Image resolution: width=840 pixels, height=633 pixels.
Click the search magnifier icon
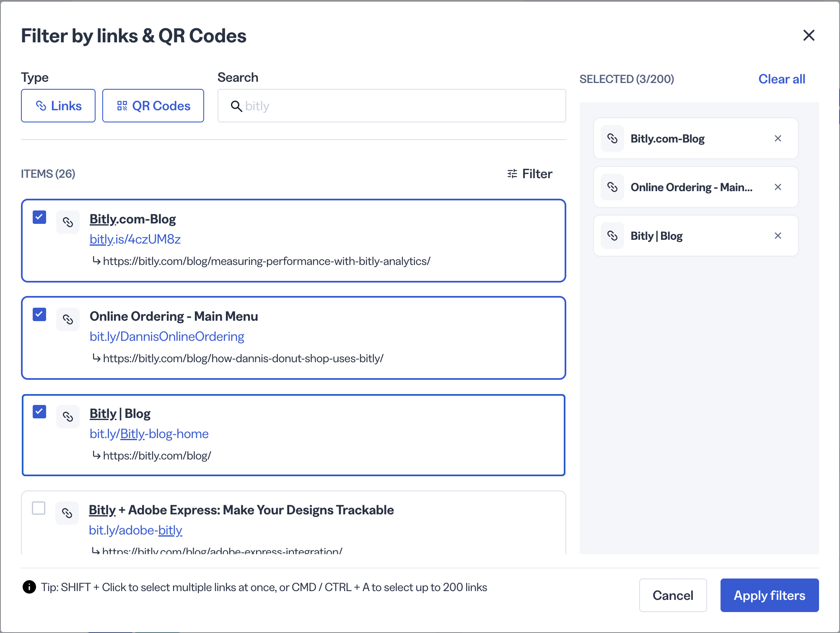tap(236, 106)
